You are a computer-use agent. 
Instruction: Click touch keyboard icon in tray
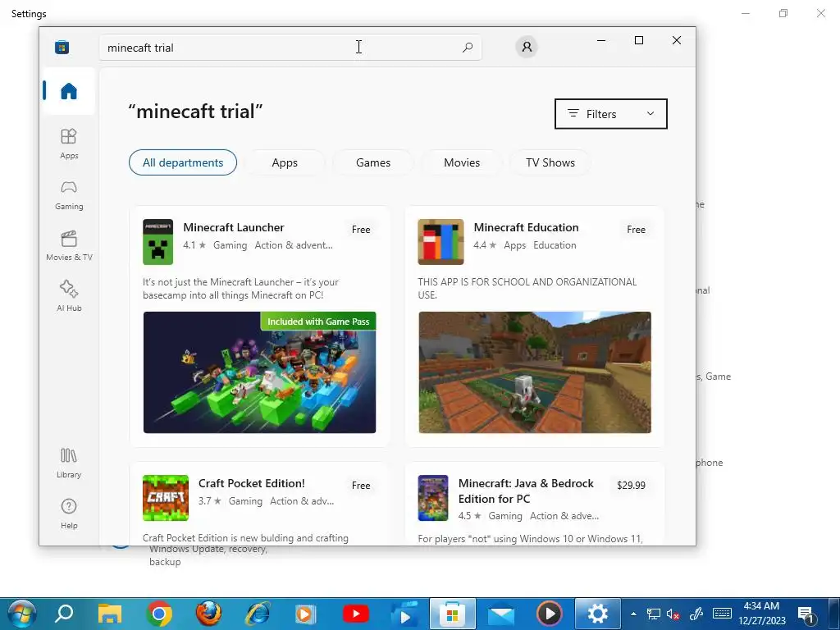(722, 614)
